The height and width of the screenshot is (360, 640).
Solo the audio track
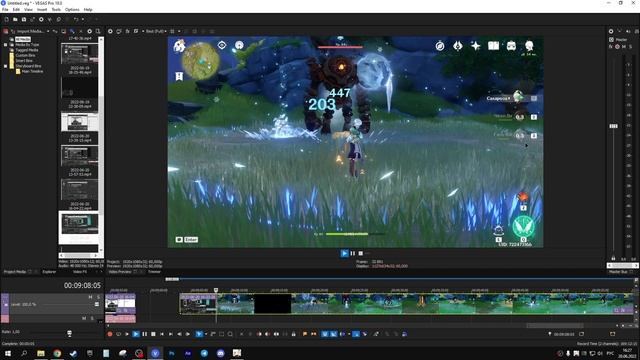(92, 318)
